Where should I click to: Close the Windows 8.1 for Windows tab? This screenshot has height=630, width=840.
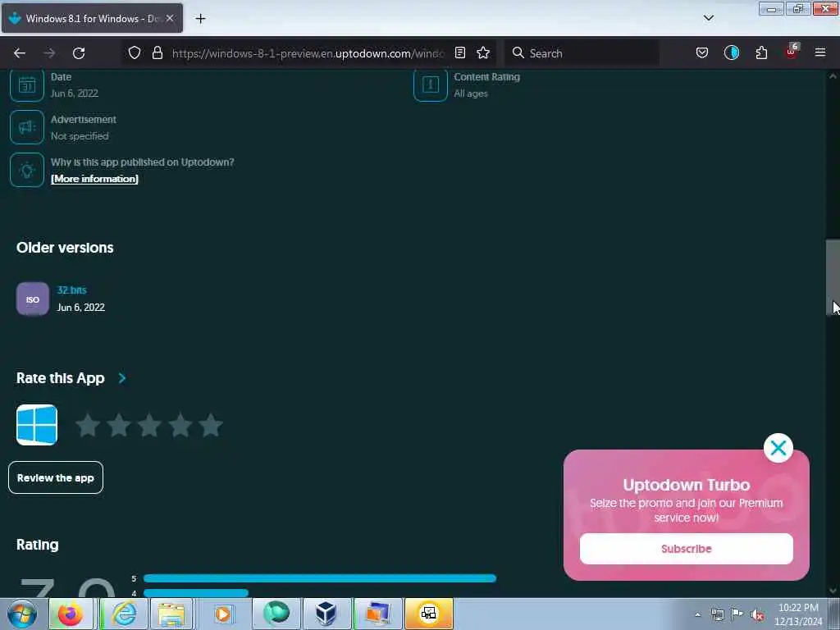(x=170, y=18)
